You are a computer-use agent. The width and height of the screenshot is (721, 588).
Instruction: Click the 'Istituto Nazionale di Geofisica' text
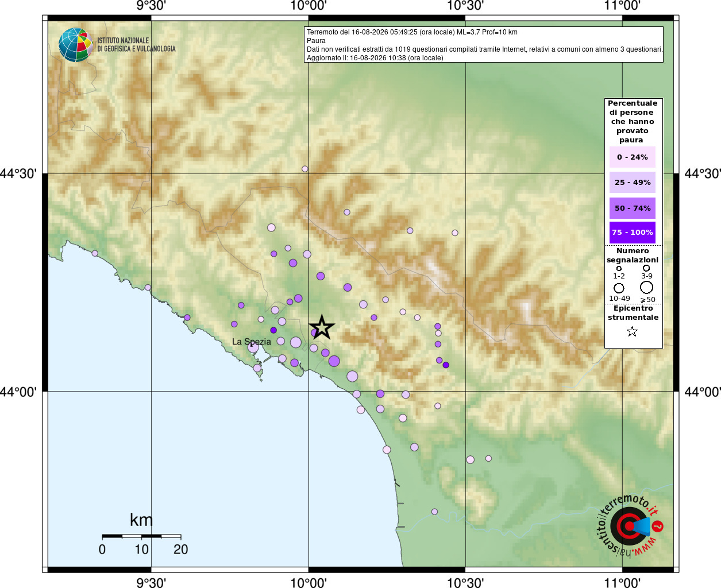136,45
